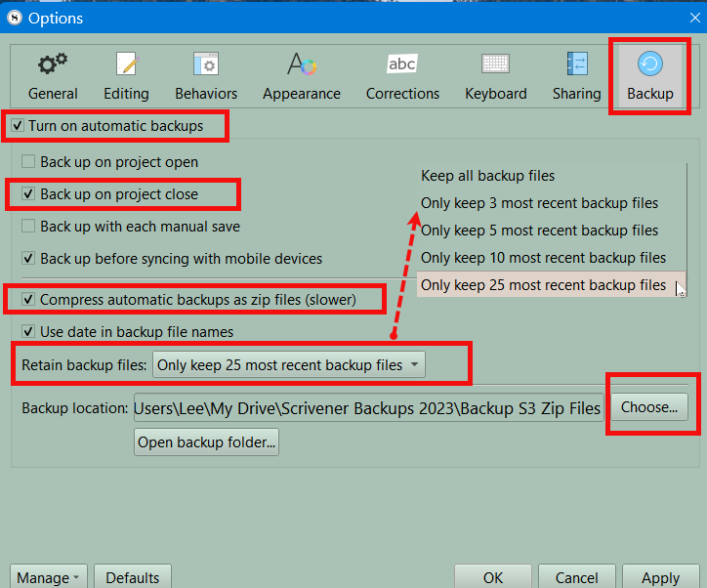The image size is (707, 588).
Task: Click the Backup circular arrow icon
Action: pos(649,64)
